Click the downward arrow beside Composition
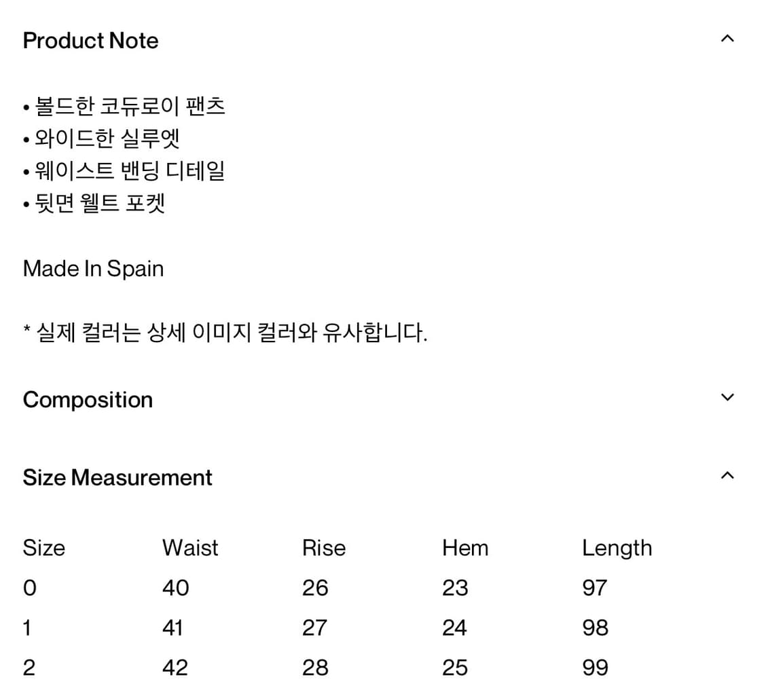 click(x=727, y=397)
